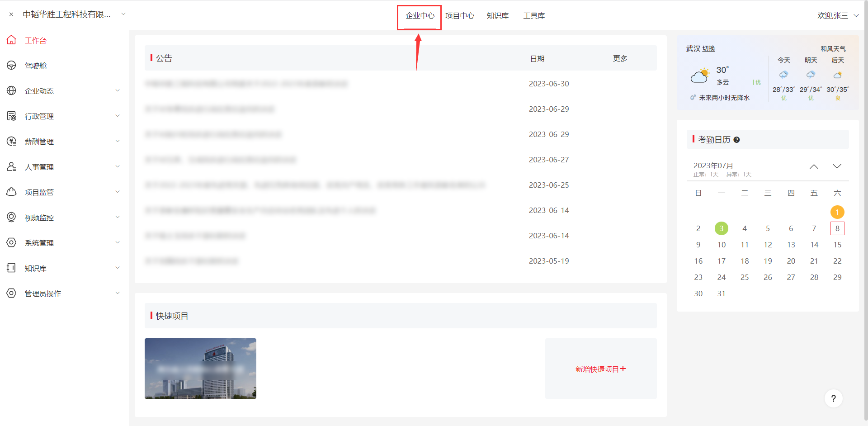Click the 管理员操作 hexagon icon
This screenshot has height=426, width=868.
[x=11, y=293]
